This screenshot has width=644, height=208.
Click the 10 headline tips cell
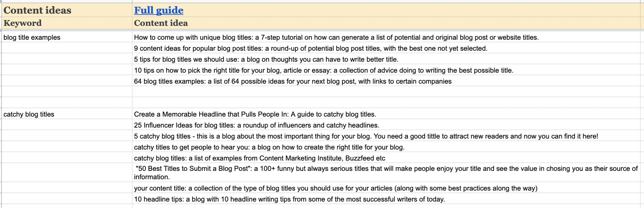click(x=386, y=199)
